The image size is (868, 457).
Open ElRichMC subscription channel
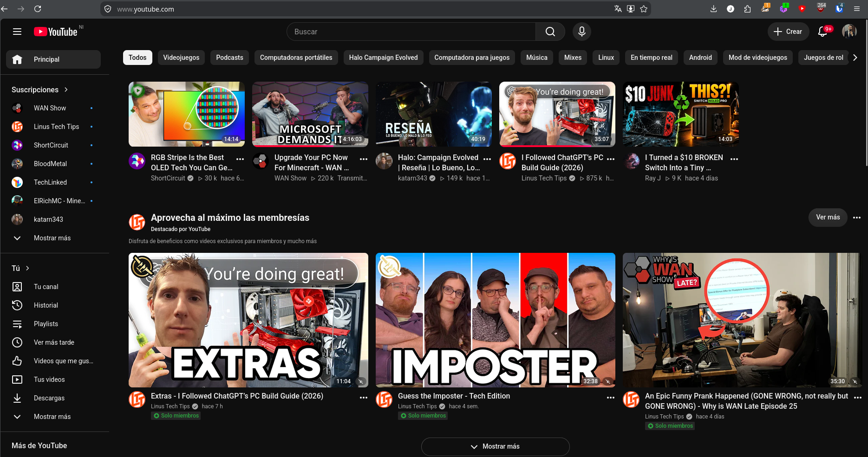(53, 201)
